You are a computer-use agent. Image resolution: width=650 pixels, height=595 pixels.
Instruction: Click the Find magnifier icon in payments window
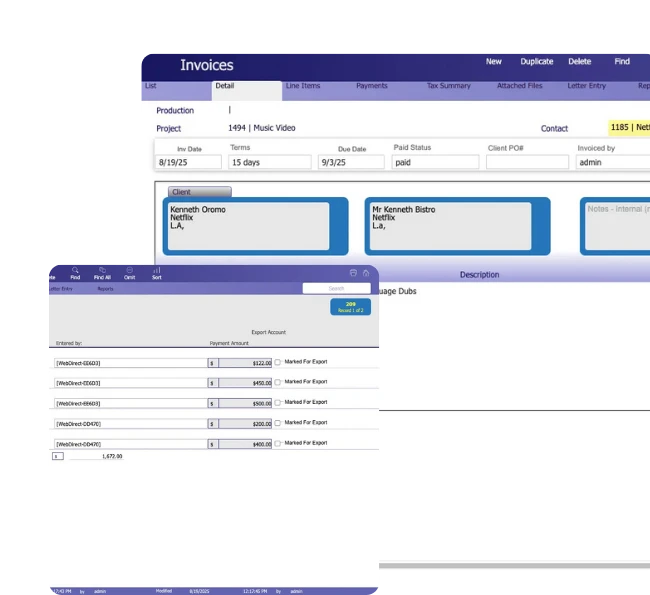coord(75,270)
